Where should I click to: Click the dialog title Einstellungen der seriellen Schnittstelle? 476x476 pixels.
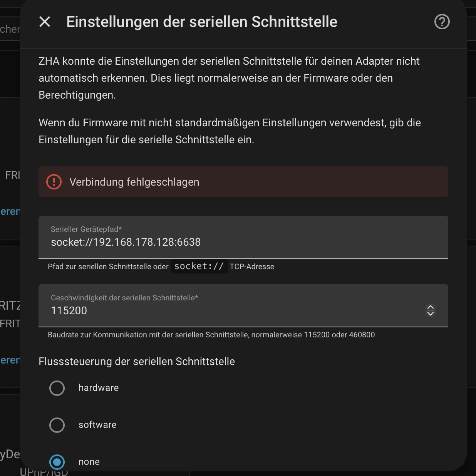(x=202, y=22)
